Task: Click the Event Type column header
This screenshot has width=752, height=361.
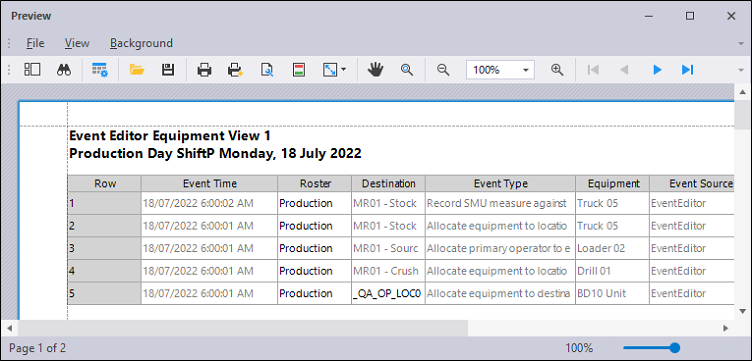Action: (x=501, y=184)
